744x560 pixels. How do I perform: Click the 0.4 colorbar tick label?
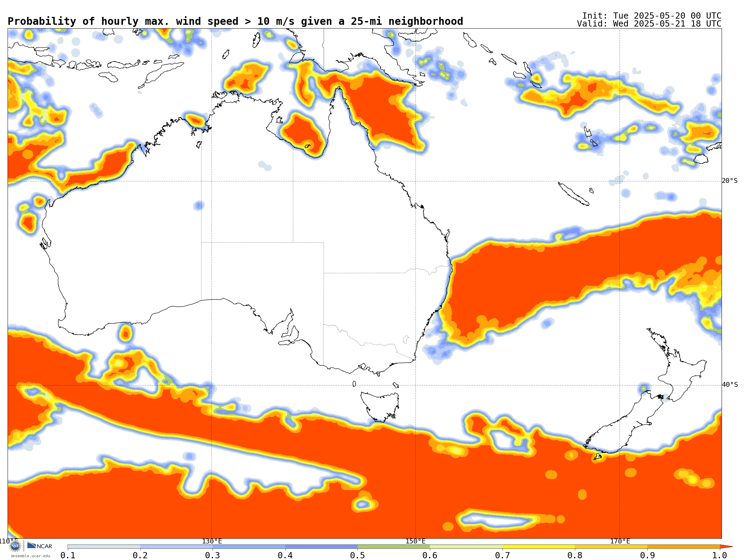[285, 555]
